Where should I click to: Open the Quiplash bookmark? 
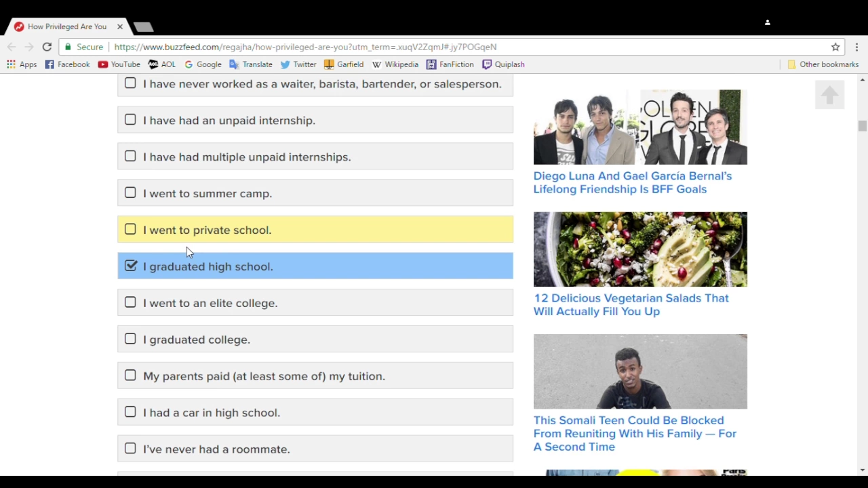[x=503, y=64]
